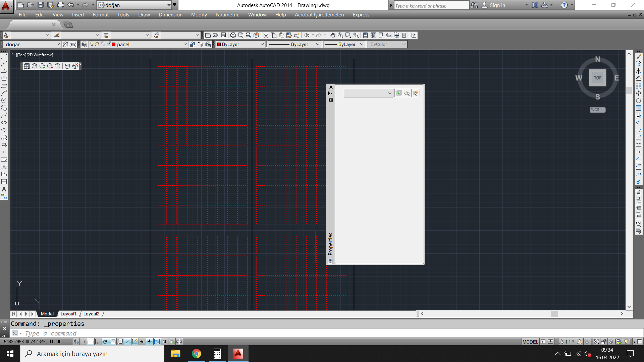
Task: Click the Sign In link
Action: click(497, 5)
